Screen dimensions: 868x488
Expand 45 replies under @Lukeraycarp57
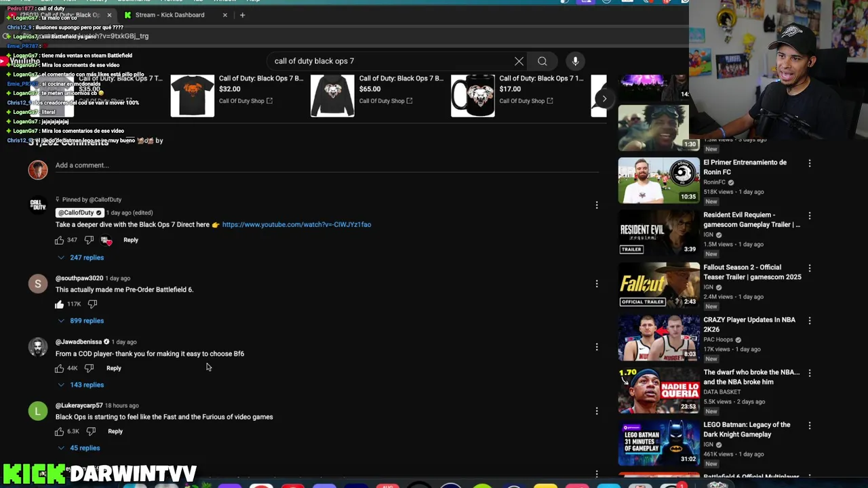coord(79,448)
